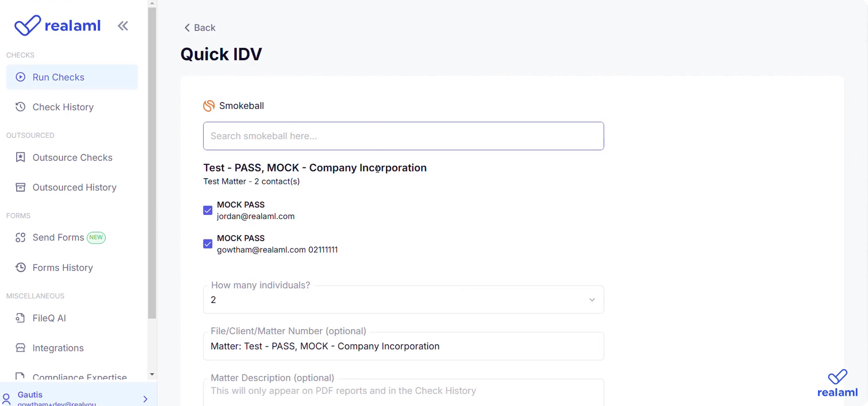Click the realaml logo in sidebar
This screenshot has height=406, width=868.
pos(58,26)
